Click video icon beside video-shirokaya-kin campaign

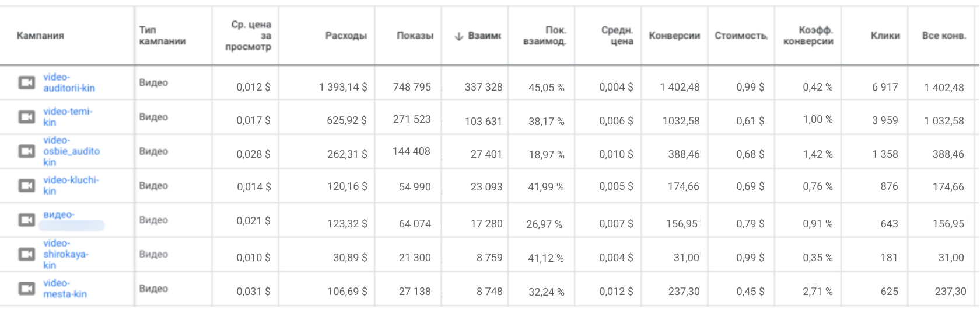point(26,254)
